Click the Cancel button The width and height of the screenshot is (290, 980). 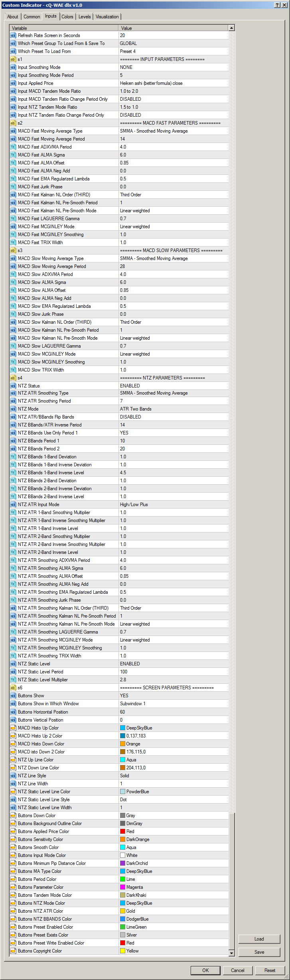pos(238,970)
